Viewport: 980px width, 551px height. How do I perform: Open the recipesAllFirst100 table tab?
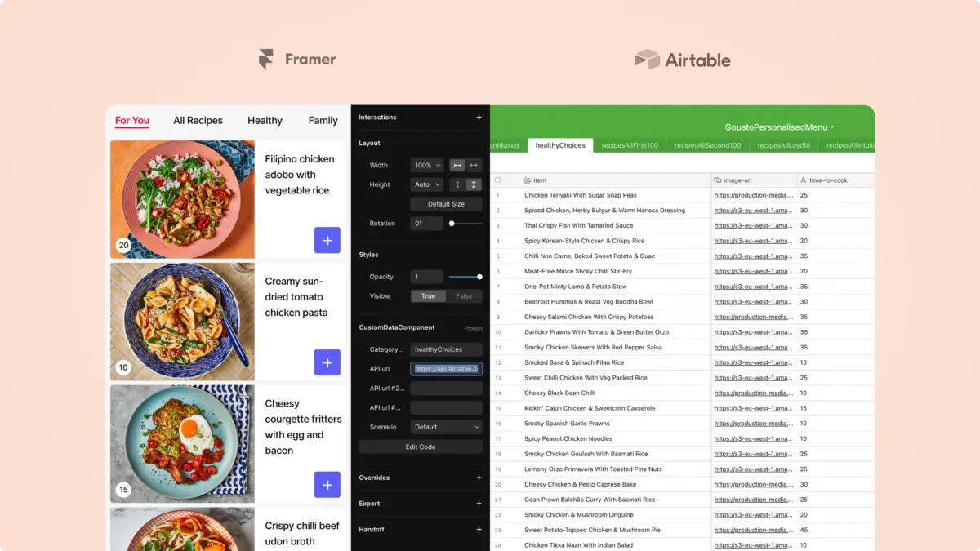coord(630,145)
